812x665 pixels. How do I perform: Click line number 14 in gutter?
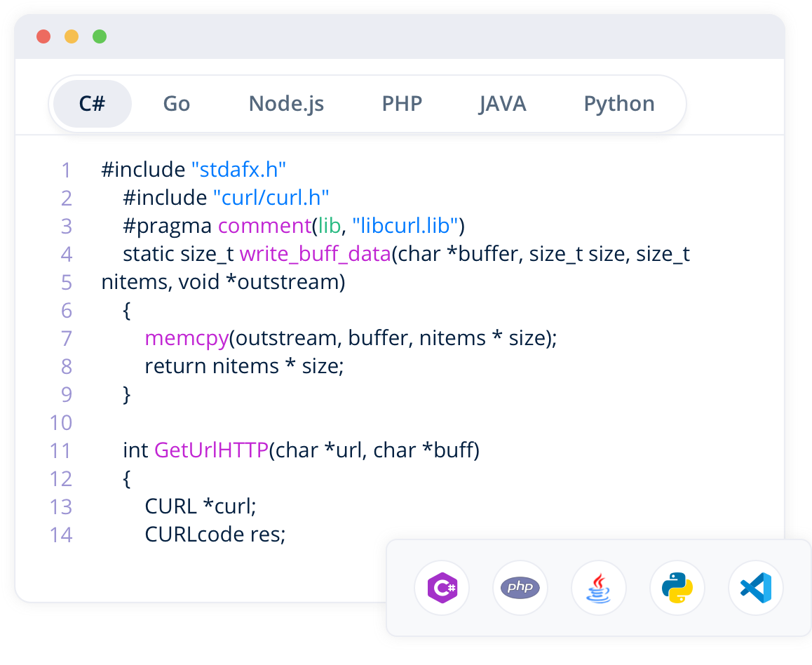[61, 535]
